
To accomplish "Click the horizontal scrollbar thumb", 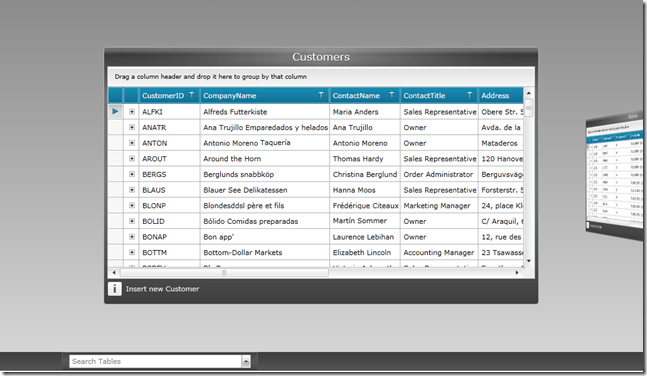I will (224, 272).
